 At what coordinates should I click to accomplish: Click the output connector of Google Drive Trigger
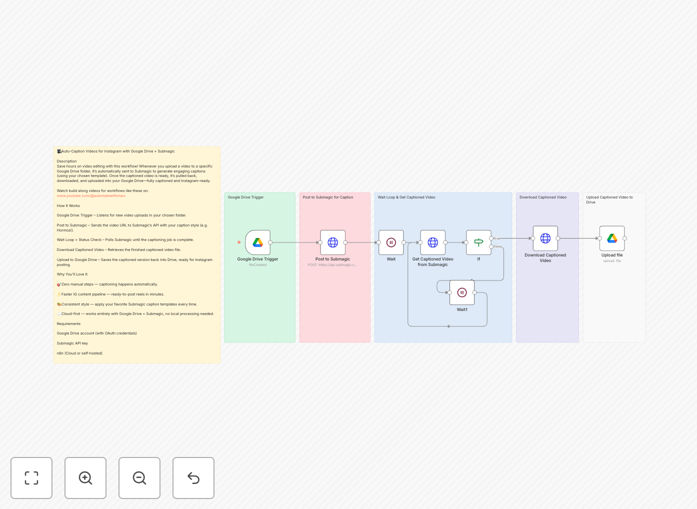click(x=271, y=242)
